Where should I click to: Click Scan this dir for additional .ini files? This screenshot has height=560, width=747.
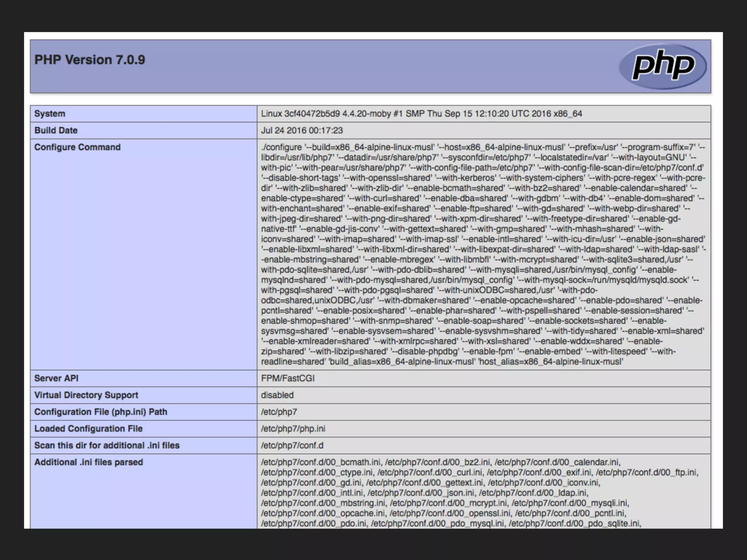tap(107, 446)
